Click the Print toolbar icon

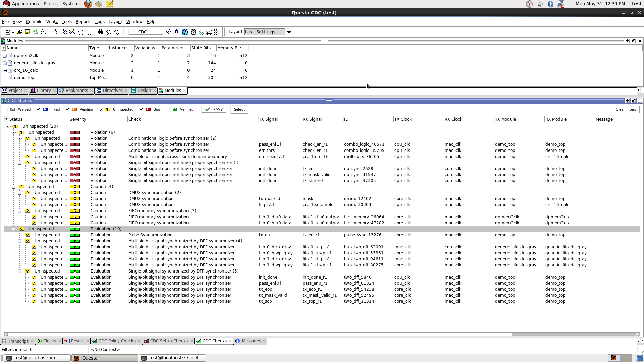[44, 32]
